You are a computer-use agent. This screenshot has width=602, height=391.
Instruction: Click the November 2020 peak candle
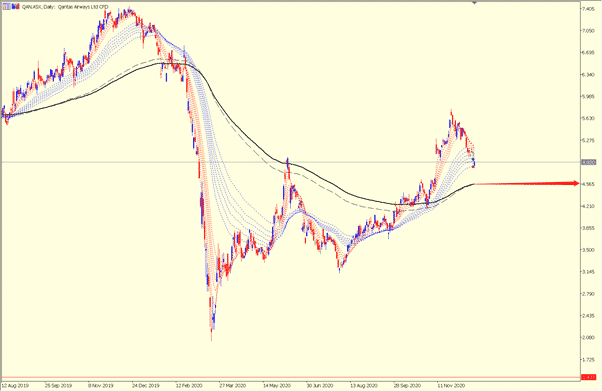pyautogui.click(x=451, y=115)
